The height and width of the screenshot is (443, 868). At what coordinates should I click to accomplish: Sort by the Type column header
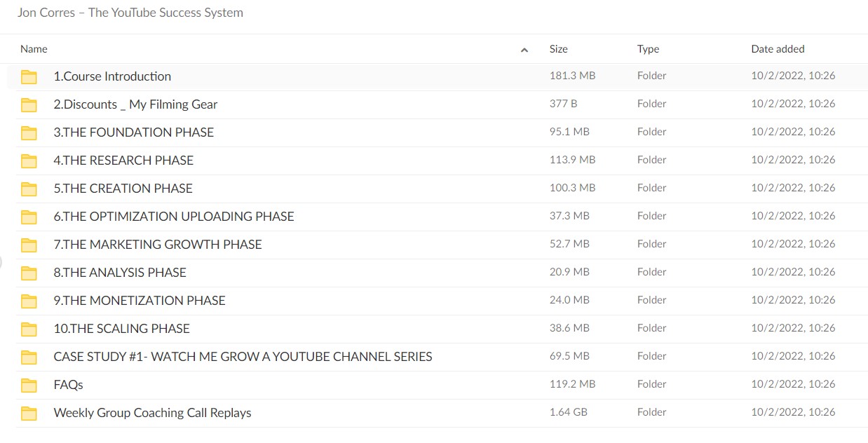coord(648,49)
